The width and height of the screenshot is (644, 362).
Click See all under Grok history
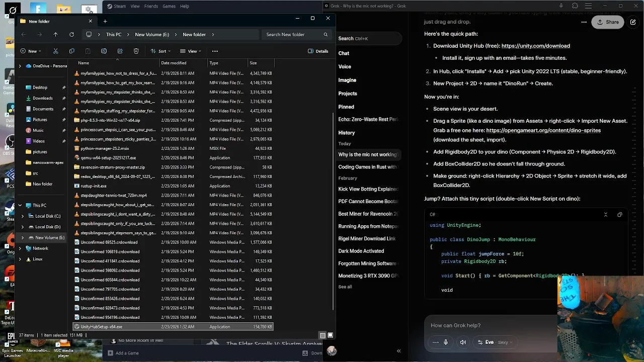coord(345,287)
